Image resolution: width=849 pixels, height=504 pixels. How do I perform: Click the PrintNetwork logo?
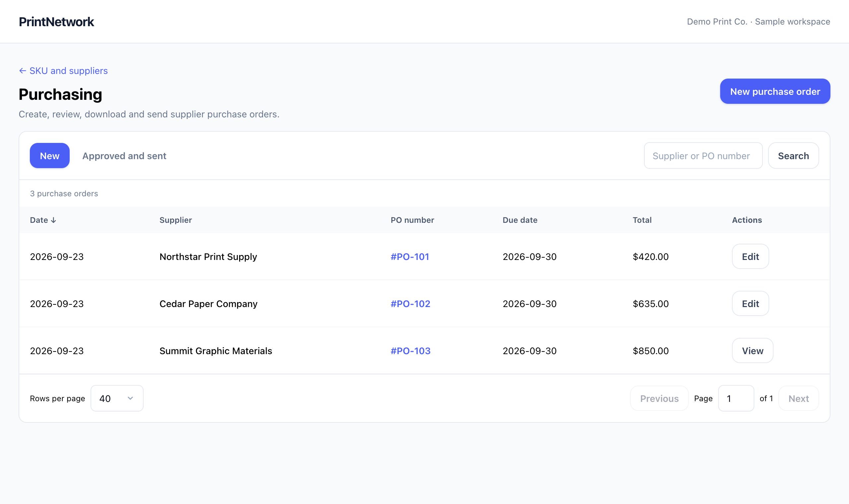(x=56, y=22)
